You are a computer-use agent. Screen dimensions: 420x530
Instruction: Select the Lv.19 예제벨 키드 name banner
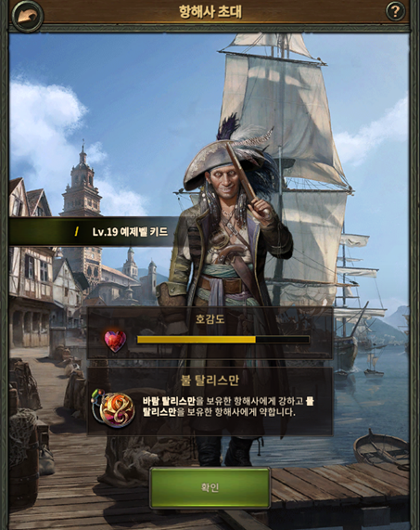(x=93, y=231)
